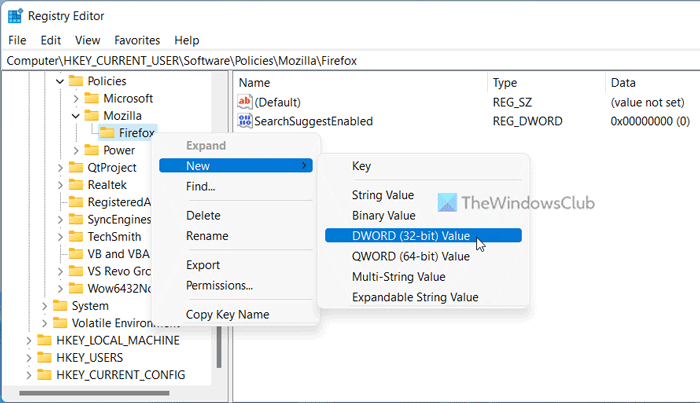This screenshot has height=403, width=700.
Task: Click the QtProject folder icon
Action: [x=76, y=167]
